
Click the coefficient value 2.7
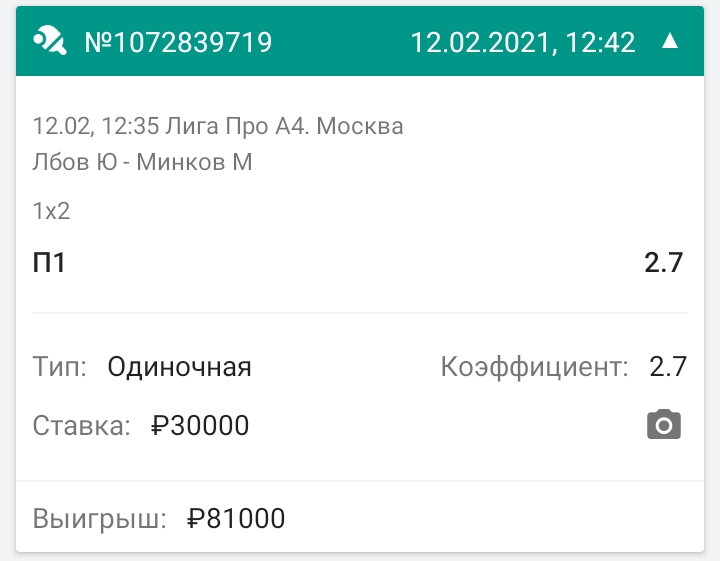click(x=668, y=367)
